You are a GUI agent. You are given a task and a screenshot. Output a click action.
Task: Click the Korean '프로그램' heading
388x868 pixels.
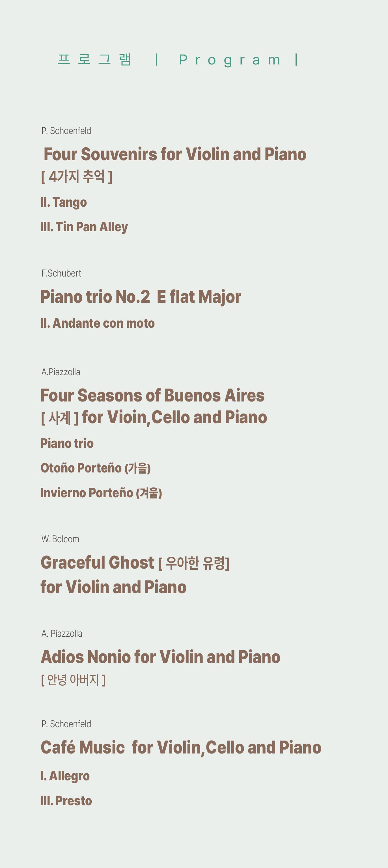coord(94,59)
